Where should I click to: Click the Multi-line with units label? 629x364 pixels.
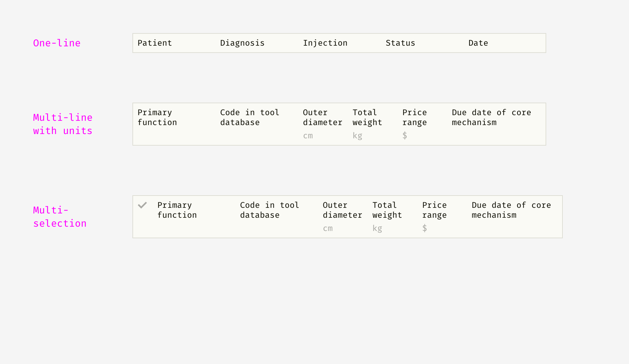(63, 124)
